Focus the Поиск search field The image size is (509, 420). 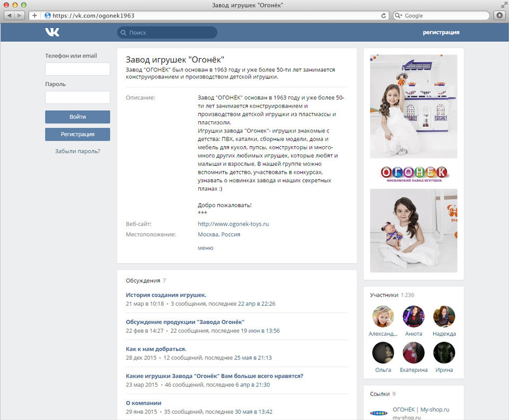[x=167, y=32]
